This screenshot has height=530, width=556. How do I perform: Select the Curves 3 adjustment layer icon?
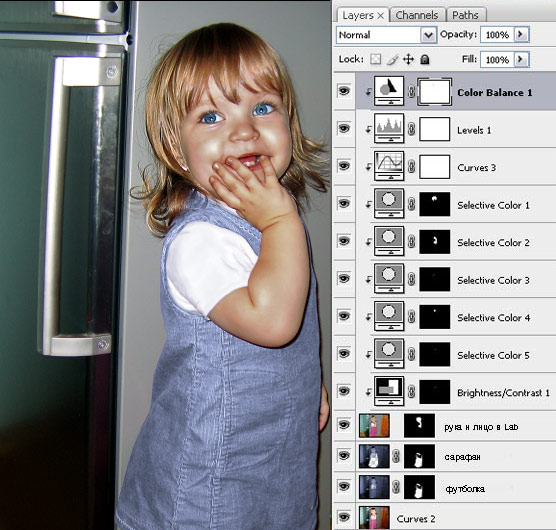point(389,166)
